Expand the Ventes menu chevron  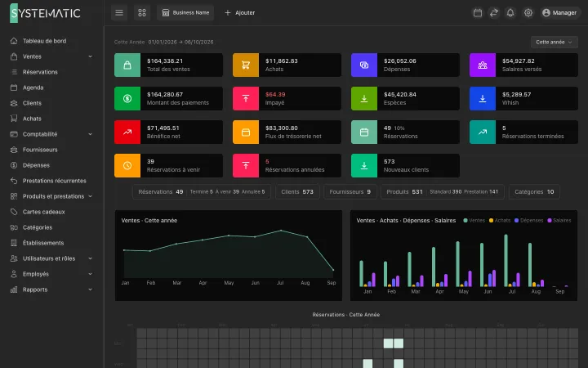[90, 56]
